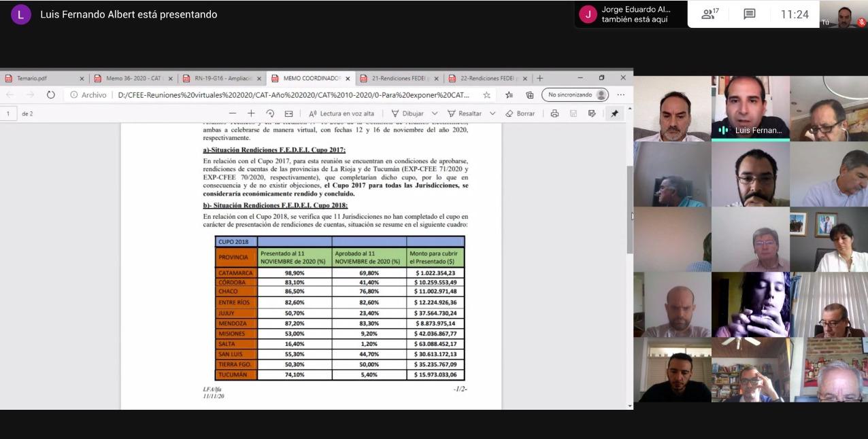Open the meeting chat icon
The width and height of the screenshot is (868, 439).
750,14
